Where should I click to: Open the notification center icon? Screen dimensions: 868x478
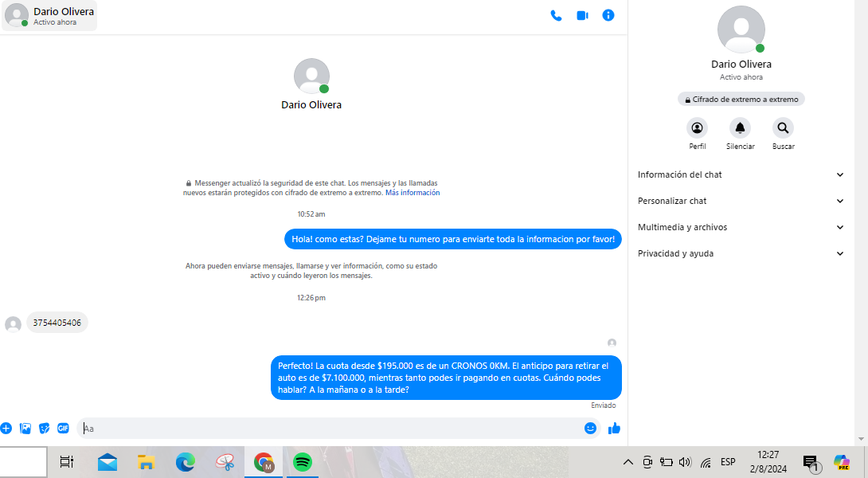811,463
